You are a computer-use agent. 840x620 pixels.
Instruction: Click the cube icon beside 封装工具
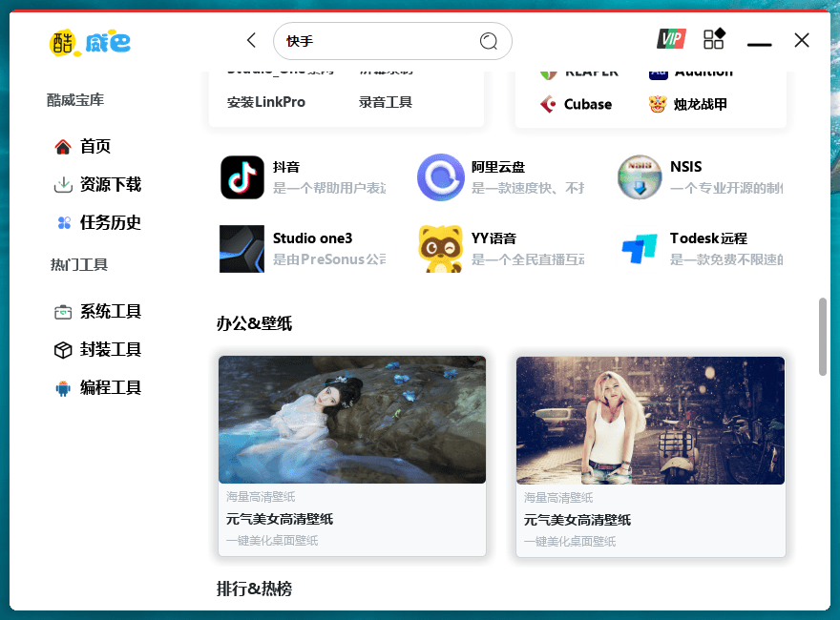63,350
